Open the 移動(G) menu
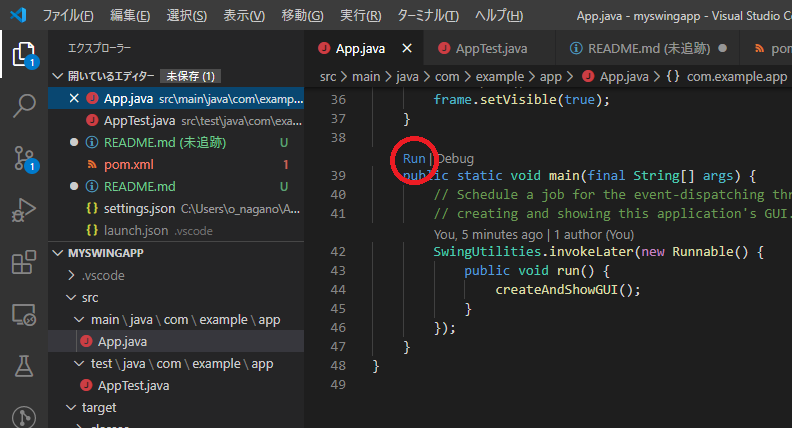This screenshot has width=792, height=428. (302, 16)
